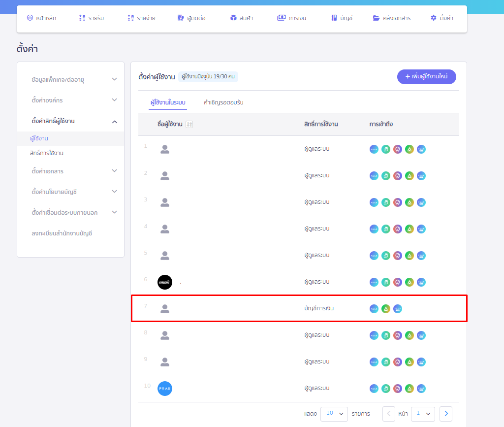Open the รายรับ menu

(x=91, y=18)
